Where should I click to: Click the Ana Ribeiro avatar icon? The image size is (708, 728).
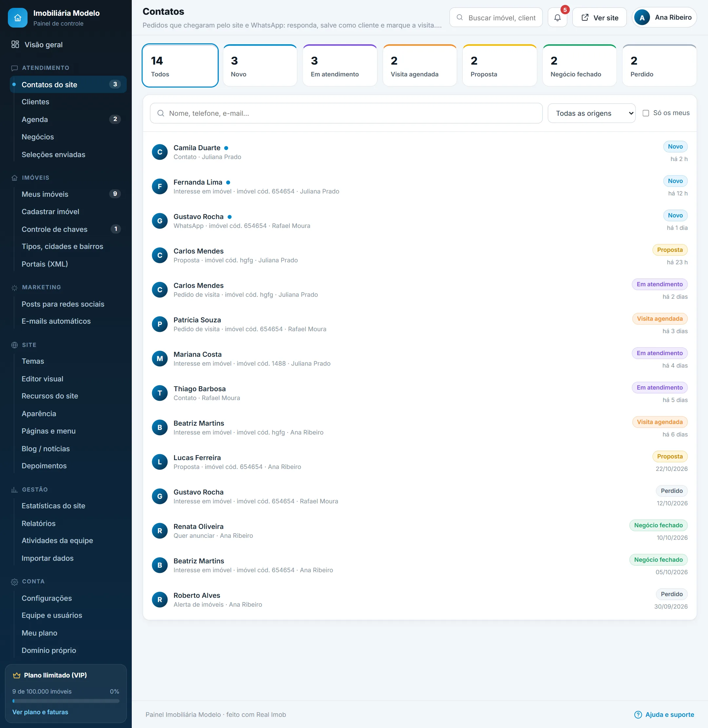642,17
